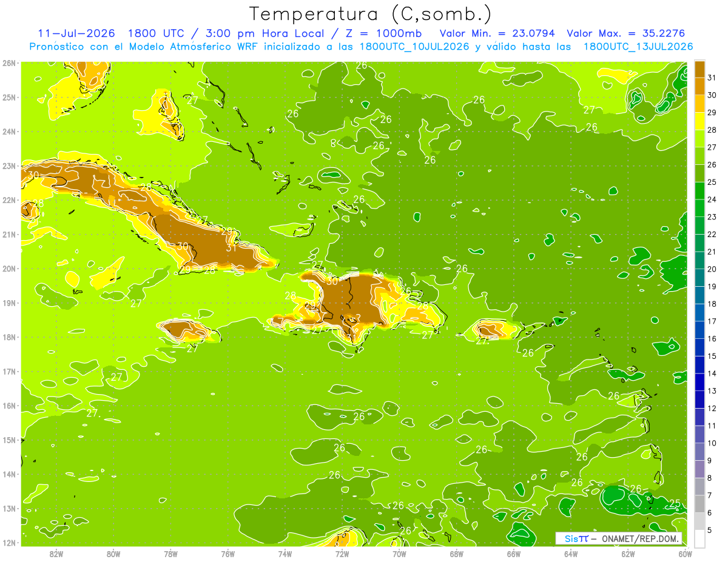Click the 'ONAMET/REP.DOM.' credit label
This screenshot has width=728, height=562.
641,538
